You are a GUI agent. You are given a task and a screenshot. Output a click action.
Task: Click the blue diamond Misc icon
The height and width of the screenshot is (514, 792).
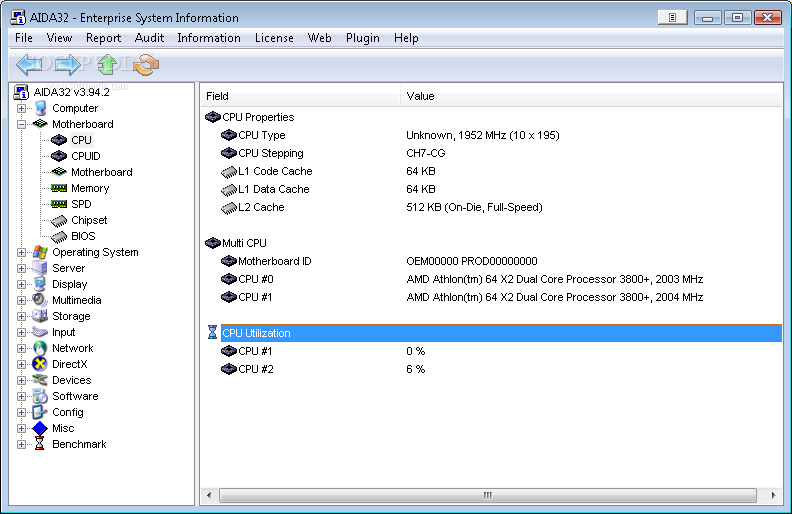[40, 428]
